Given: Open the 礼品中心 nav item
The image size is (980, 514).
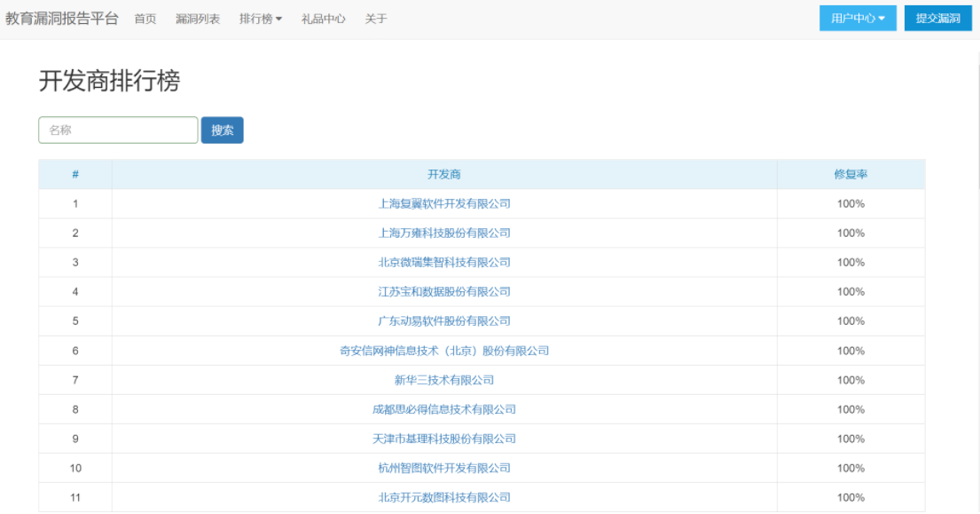Looking at the screenshot, I should point(323,19).
